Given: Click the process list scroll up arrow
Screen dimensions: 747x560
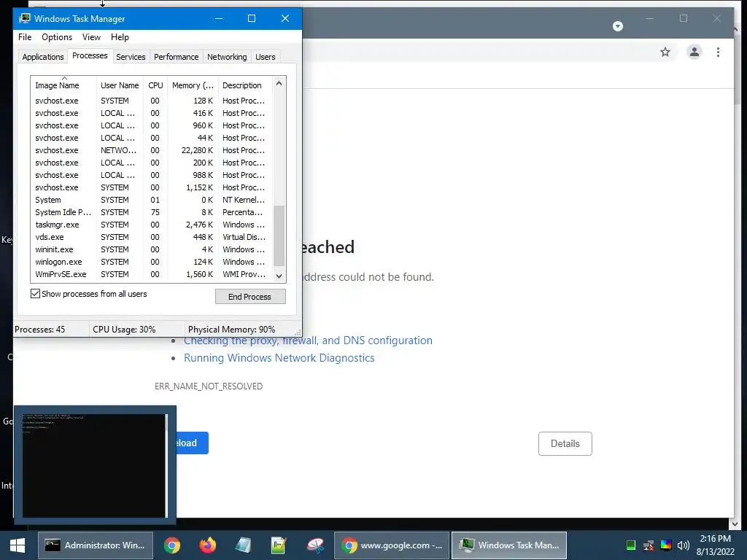Looking at the screenshot, I should coord(279,83).
